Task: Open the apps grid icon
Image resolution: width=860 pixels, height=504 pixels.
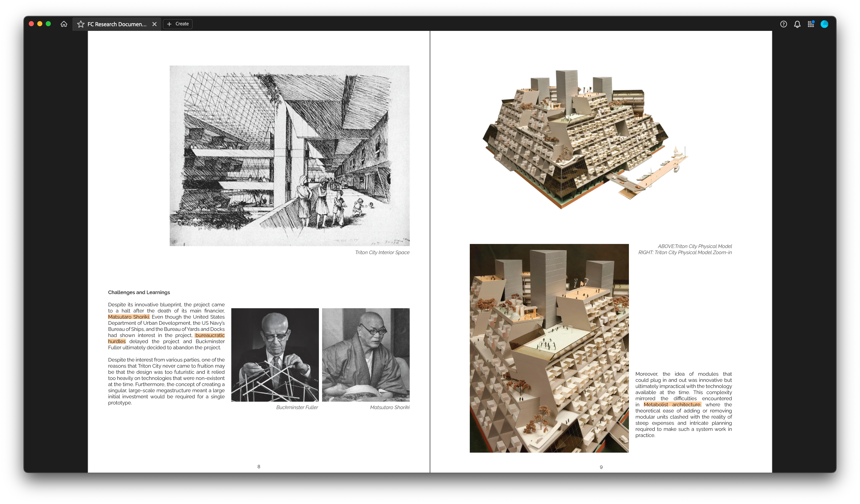Action: coord(811,24)
